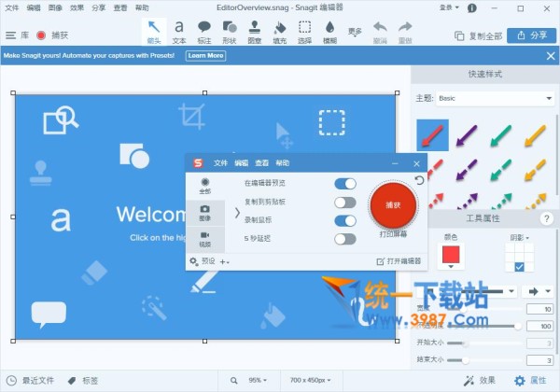
Task: Open the Theme Basic dropdown
Action: pos(495,98)
